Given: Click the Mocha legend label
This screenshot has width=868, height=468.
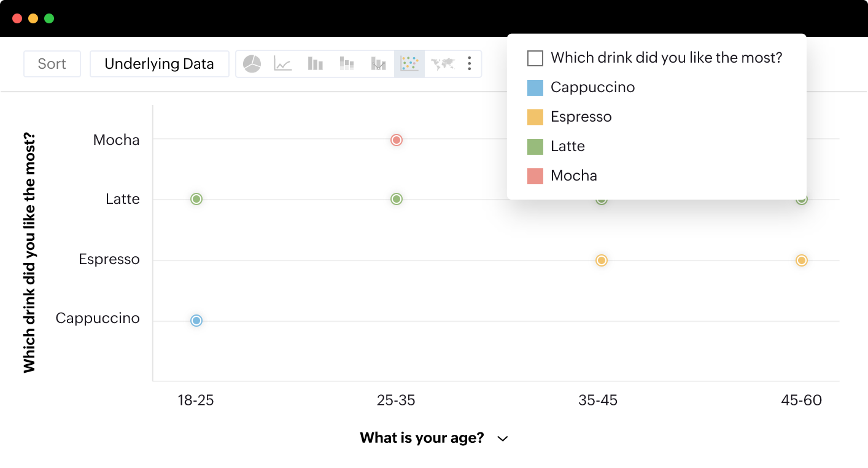Looking at the screenshot, I should click(x=574, y=176).
